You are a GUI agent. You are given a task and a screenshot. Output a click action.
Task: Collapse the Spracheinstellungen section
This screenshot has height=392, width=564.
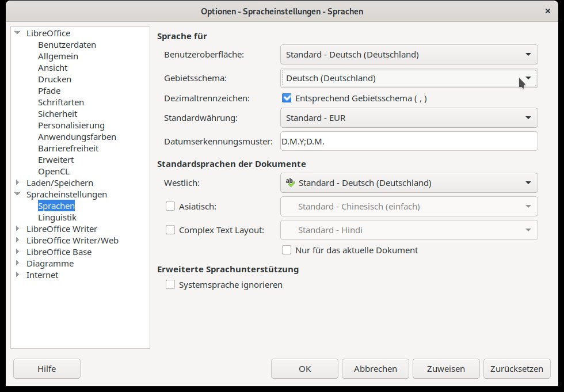pos(17,194)
